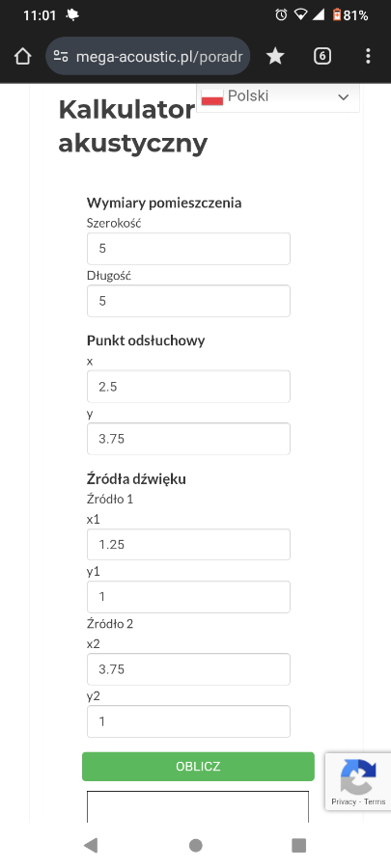Open the tab switcher showing 6 tabs
This screenshot has height=868, width=391.
click(322, 56)
